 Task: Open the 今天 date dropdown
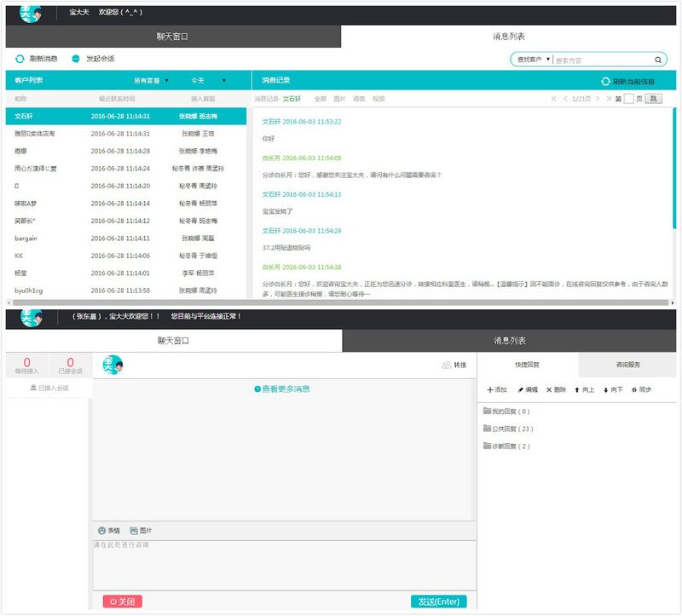(x=208, y=80)
